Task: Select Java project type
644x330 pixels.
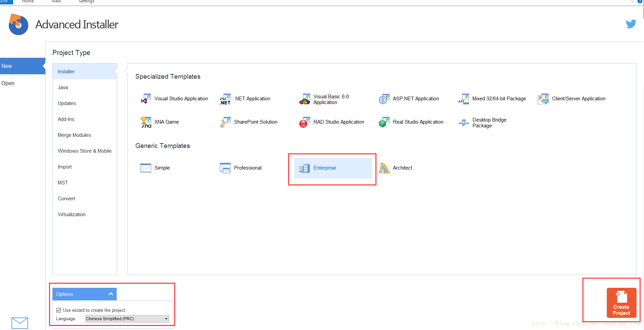Action: (85, 87)
